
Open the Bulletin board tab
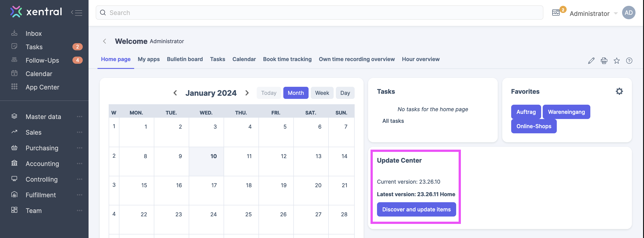[x=184, y=59]
